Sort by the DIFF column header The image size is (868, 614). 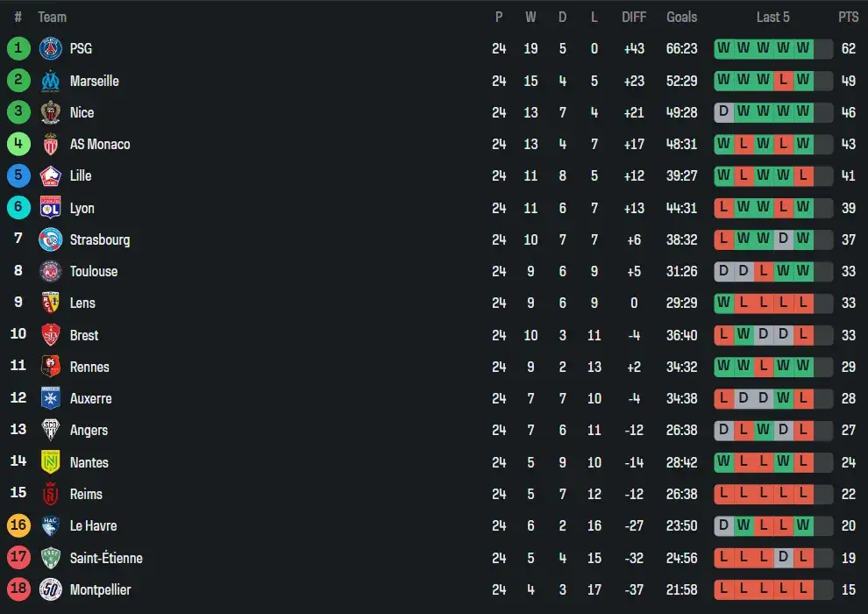click(x=634, y=16)
